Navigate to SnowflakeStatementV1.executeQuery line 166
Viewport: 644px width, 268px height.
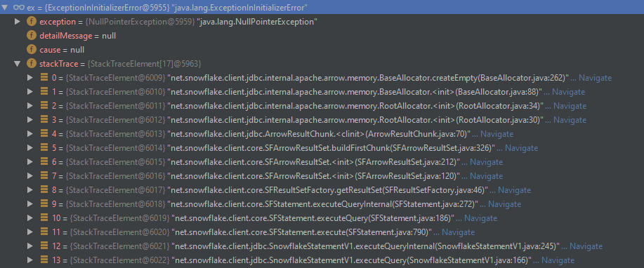tap(558, 260)
